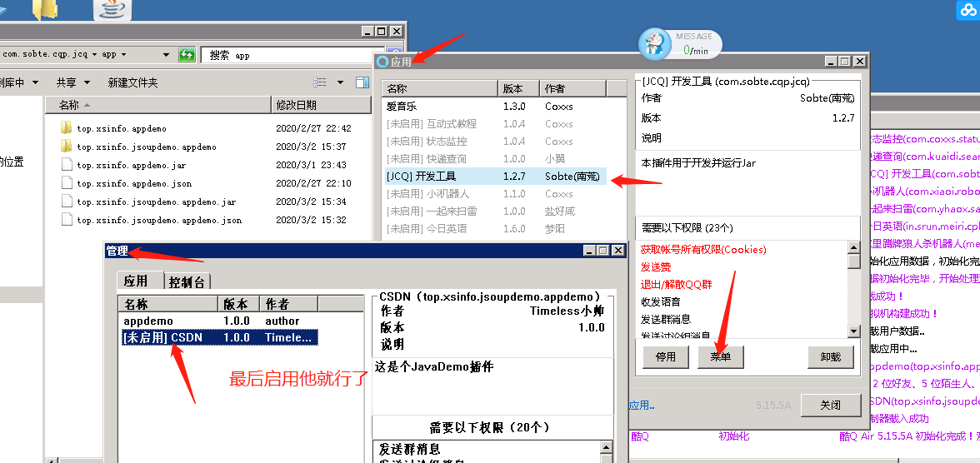Click the 本插件用于开发并运行Jar description text
The width and height of the screenshot is (980, 463).
698,163
